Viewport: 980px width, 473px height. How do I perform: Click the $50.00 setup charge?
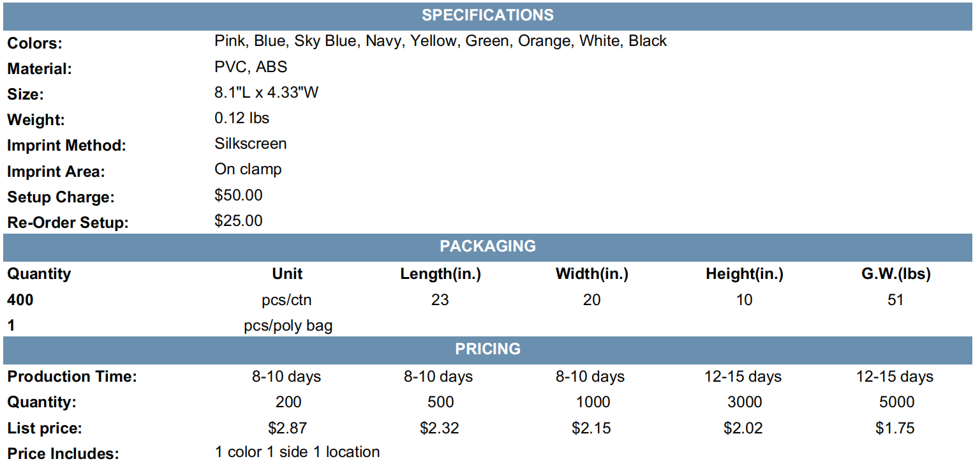[239, 195]
